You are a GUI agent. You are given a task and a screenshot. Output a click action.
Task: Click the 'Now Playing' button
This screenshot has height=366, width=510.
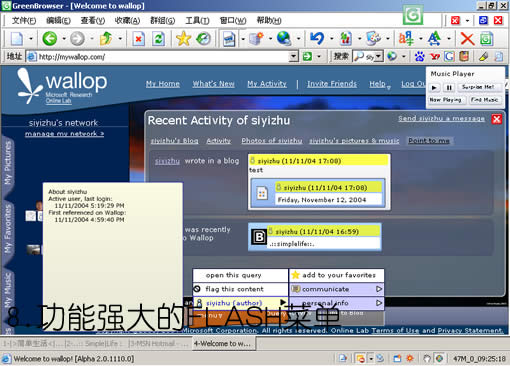tap(445, 100)
